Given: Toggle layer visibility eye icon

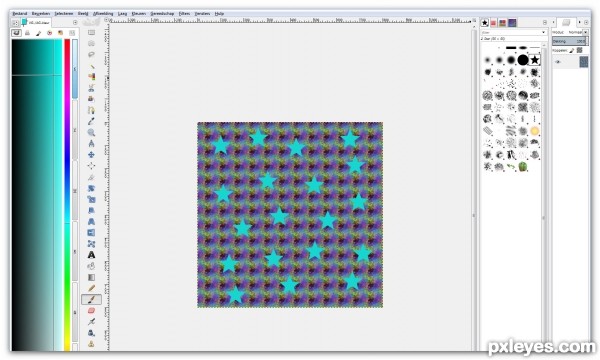Looking at the screenshot, I should [558, 62].
